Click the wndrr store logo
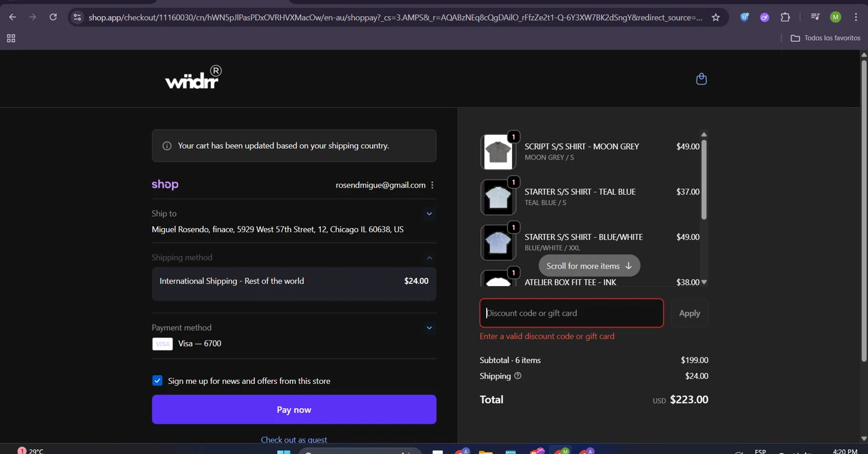The image size is (868, 454). (x=193, y=78)
